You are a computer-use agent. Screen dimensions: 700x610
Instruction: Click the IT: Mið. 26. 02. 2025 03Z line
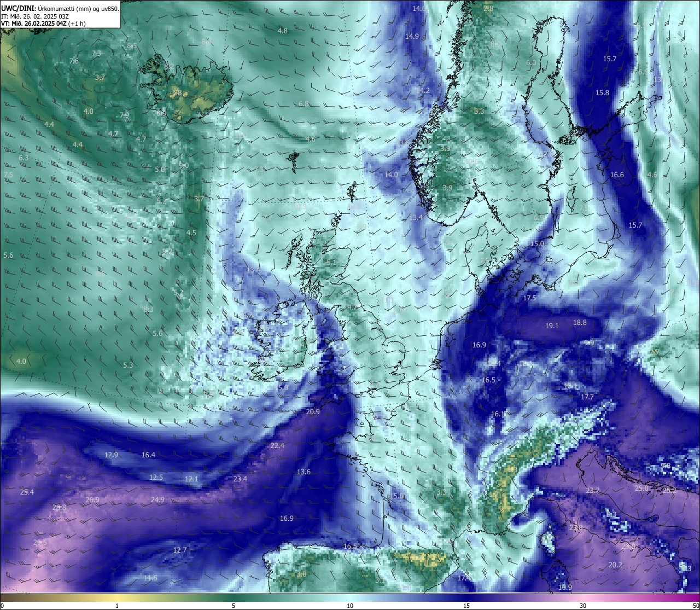pos(35,16)
